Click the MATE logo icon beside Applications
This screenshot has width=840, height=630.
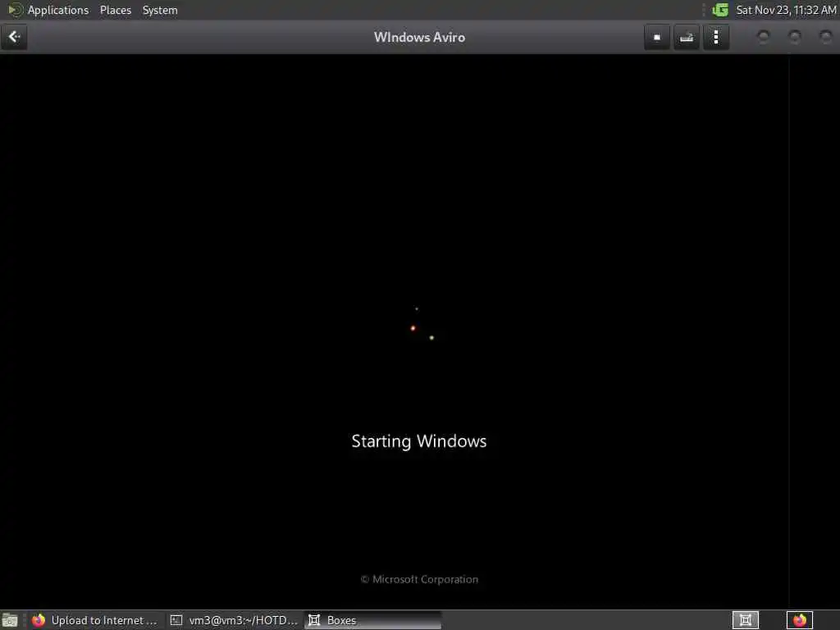point(15,10)
